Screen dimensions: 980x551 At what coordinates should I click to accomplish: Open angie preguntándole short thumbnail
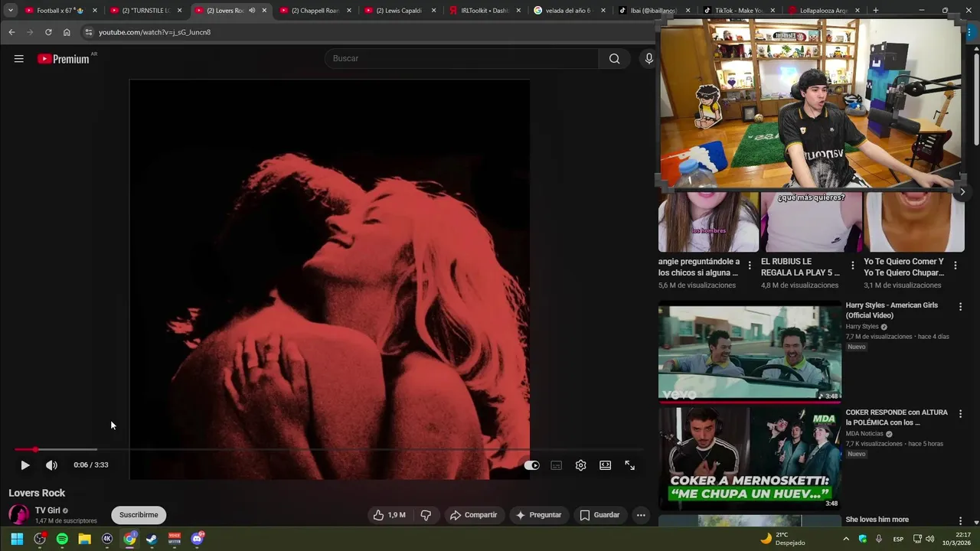[708, 220]
